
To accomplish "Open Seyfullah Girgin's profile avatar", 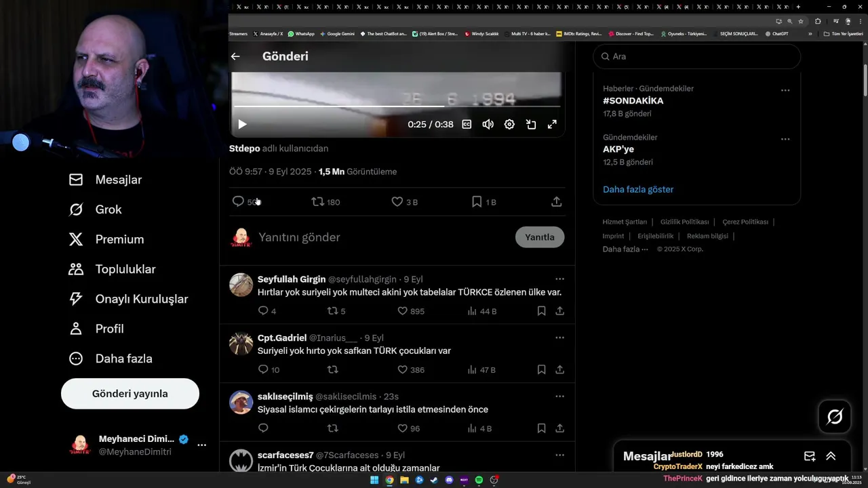I will [x=241, y=285].
